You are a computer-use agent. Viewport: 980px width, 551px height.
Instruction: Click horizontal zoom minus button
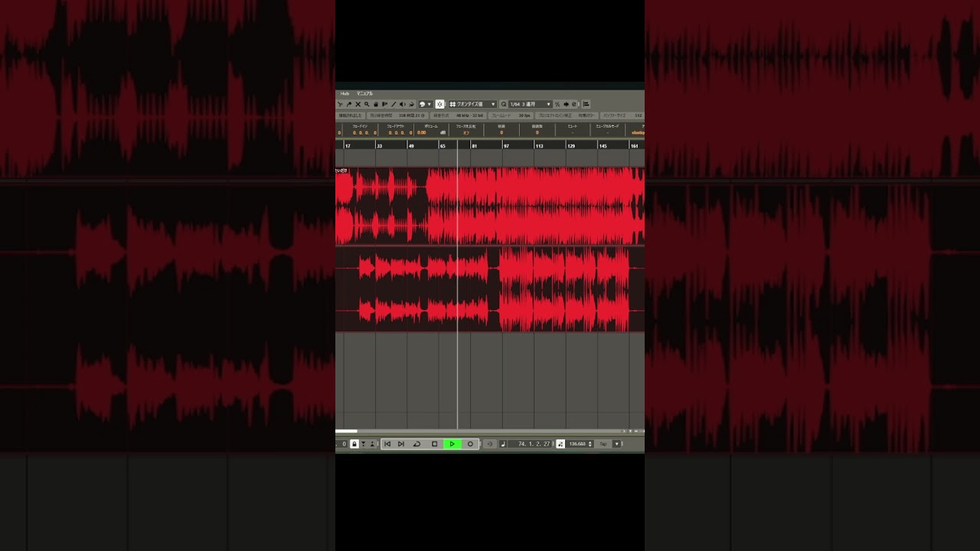pyautogui.click(x=636, y=431)
